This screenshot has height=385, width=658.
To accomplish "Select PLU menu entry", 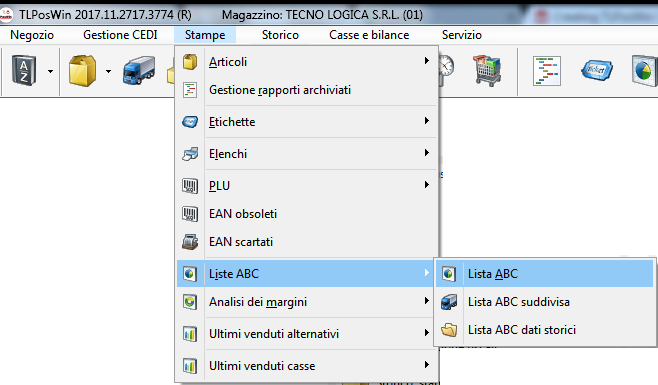I will (x=307, y=186).
